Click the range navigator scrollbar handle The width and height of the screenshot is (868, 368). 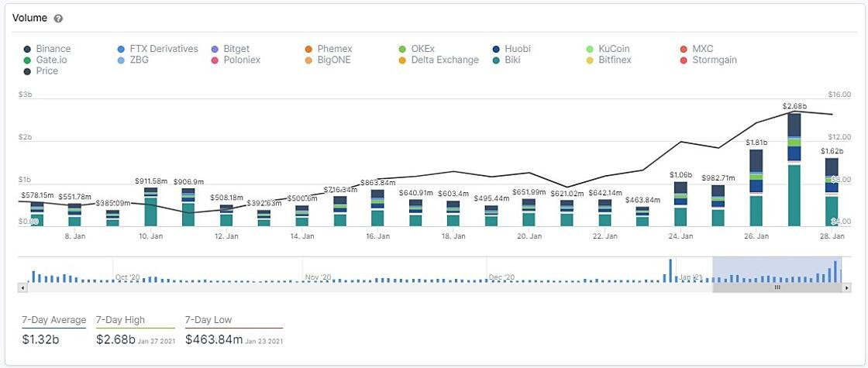[x=777, y=287]
